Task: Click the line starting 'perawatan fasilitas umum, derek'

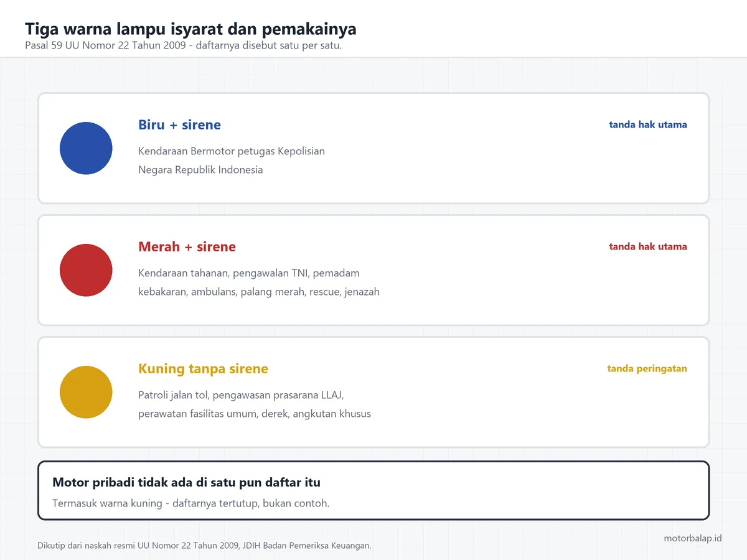Action: tap(255, 414)
